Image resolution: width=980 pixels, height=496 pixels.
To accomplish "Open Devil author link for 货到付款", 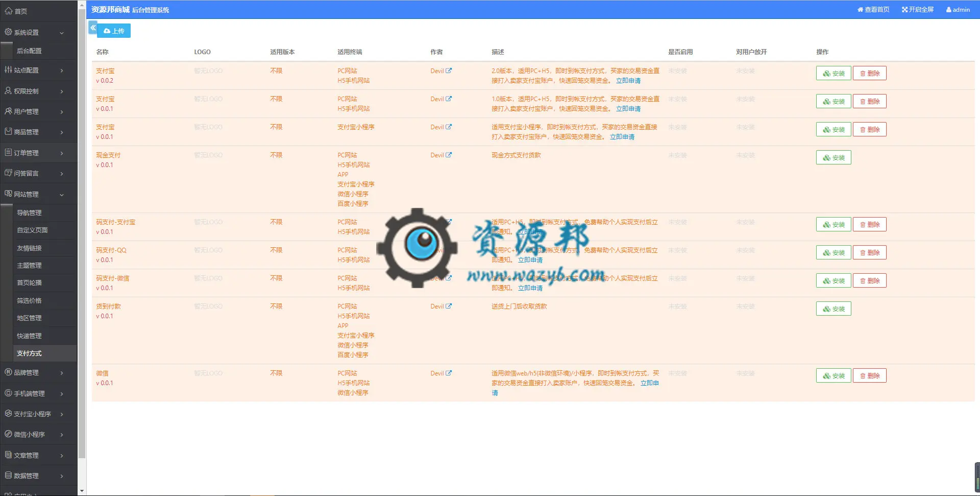I will tap(441, 306).
